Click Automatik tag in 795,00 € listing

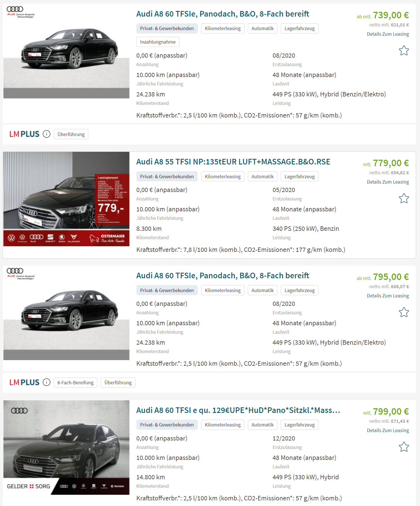click(262, 290)
